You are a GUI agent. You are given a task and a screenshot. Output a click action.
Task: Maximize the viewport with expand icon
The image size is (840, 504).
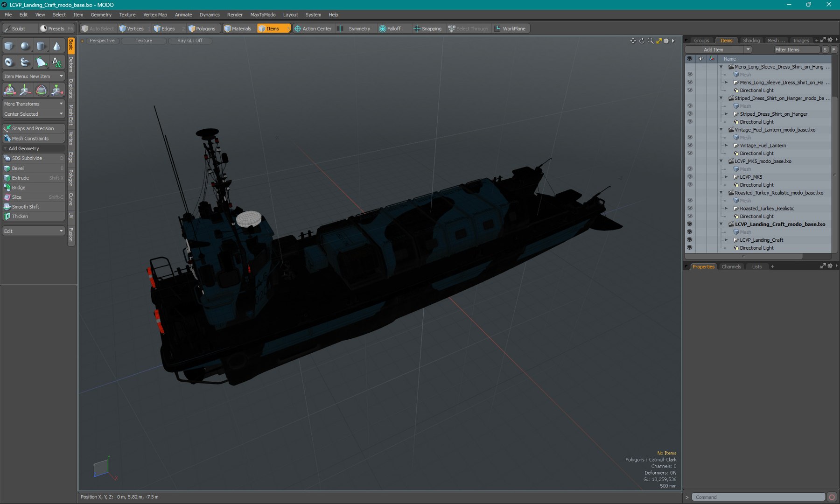(659, 41)
